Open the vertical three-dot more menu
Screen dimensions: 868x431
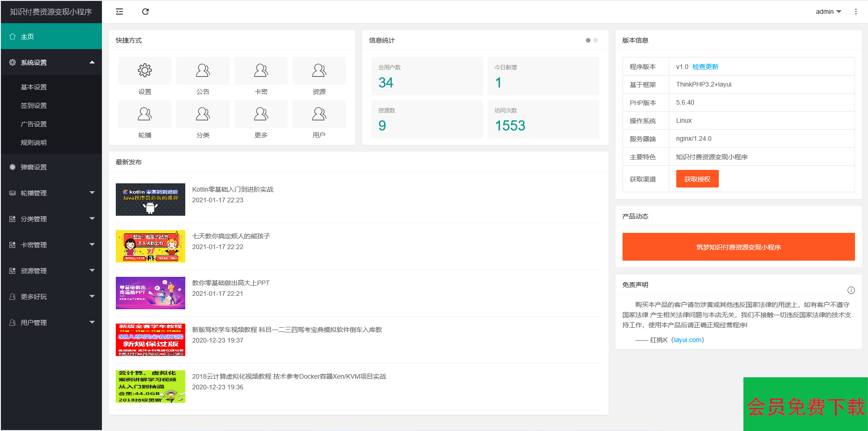pos(855,12)
